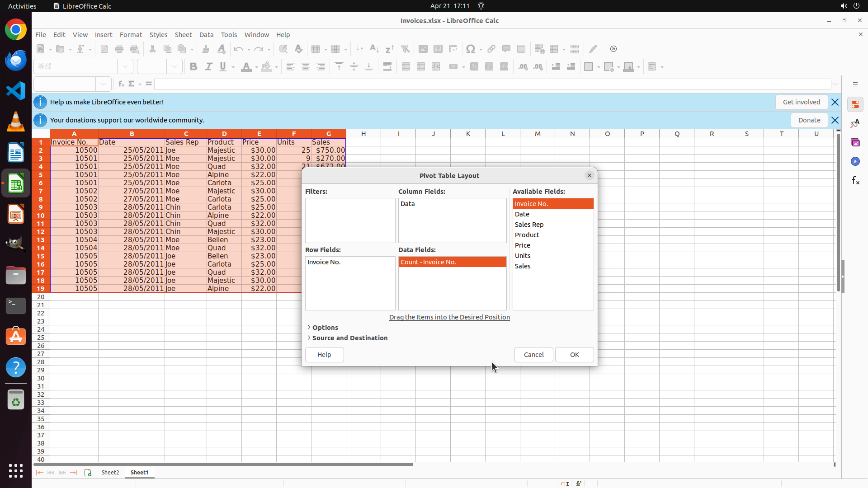Open the Functions panel in sidebar
Image resolution: width=868 pixels, height=488 pixels.
point(855,180)
